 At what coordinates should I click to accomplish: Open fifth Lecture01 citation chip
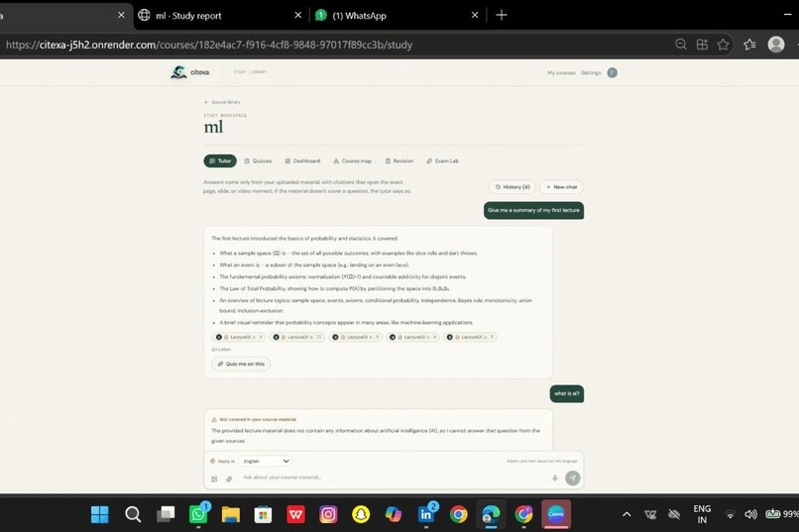[469, 337]
